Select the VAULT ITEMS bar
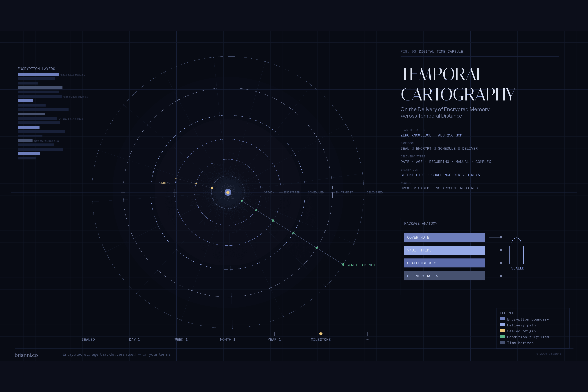Screen dimensions: 588x392 pos(444,250)
